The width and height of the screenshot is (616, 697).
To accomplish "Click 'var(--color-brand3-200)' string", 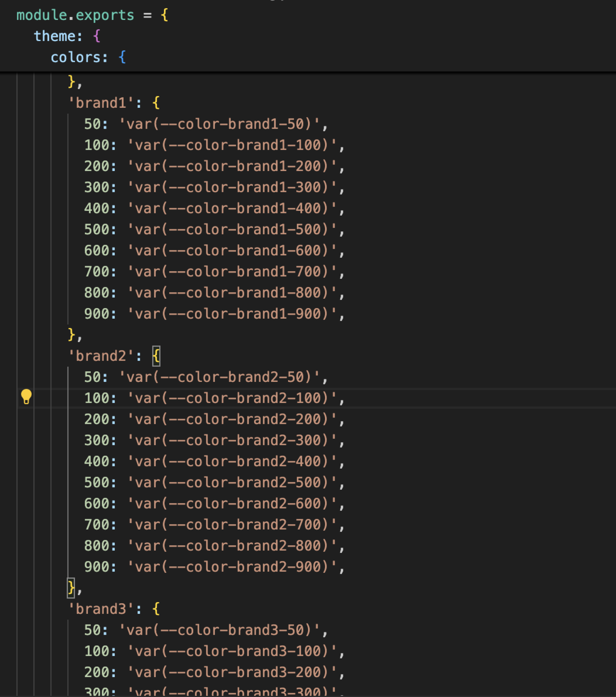I will pos(232,672).
